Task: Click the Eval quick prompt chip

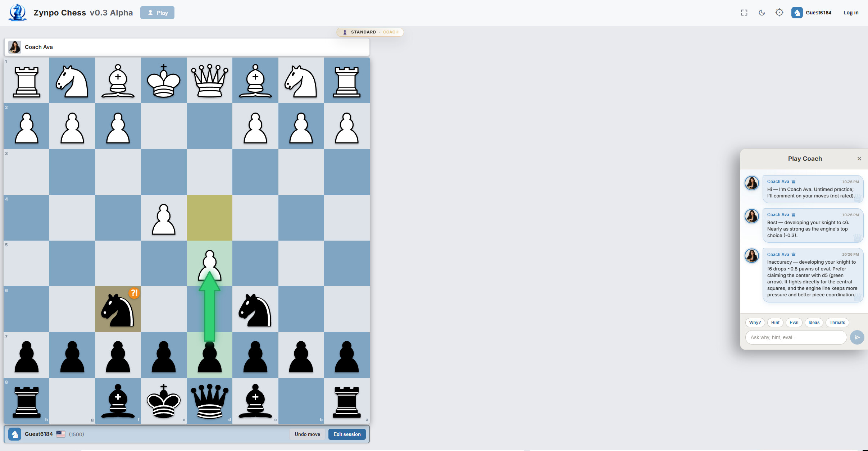Action: pos(794,323)
